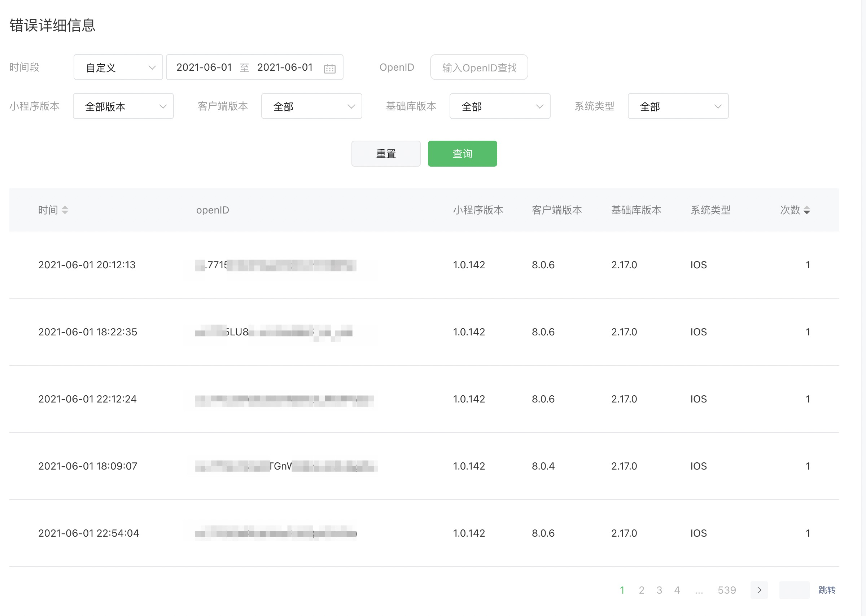Sort by 时间 column sort arrows

[65, 210]
